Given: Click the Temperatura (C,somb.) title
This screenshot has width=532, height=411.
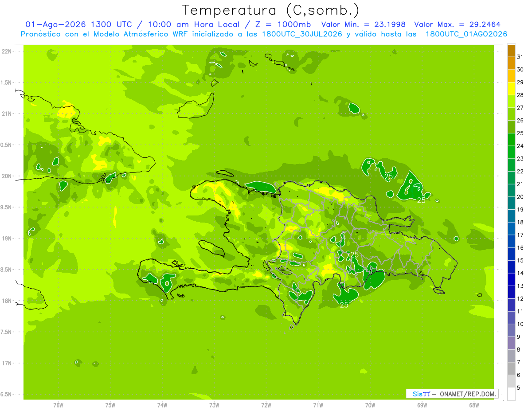Looking at the screenshot, I should 271,10.
